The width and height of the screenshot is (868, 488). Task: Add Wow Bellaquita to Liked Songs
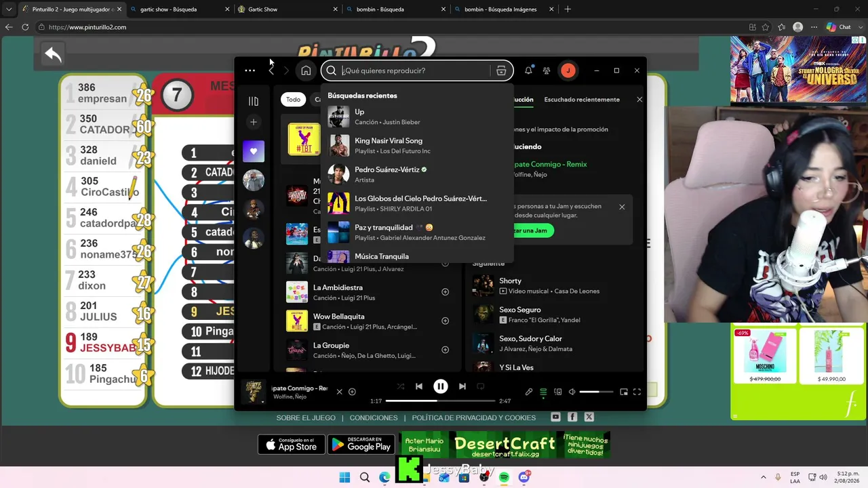pyautogui.click(x=446, y=321)
